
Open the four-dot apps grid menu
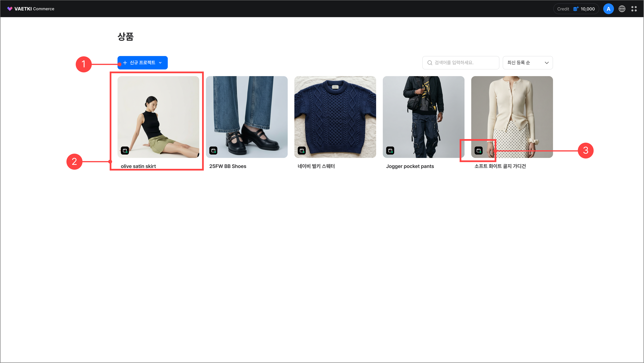(x=634, y=9)
